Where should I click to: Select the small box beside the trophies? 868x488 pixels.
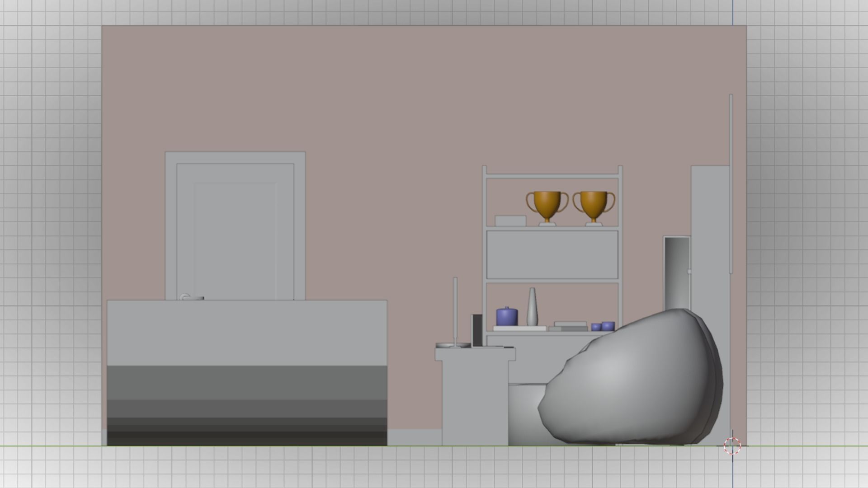coord(510,221)
